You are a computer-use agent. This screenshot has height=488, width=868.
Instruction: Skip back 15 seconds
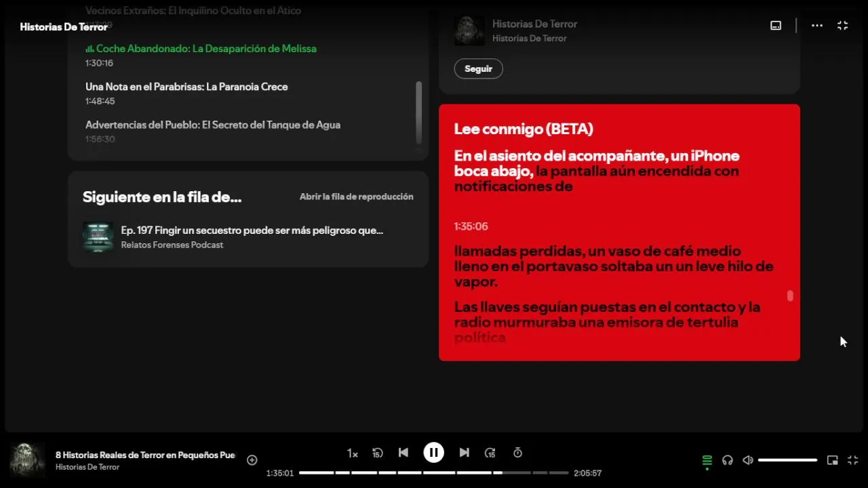378,453
